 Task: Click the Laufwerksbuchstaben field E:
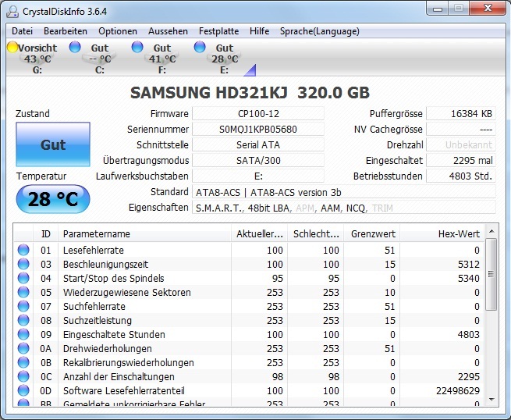pyautogui.click(x=258, y=176)
